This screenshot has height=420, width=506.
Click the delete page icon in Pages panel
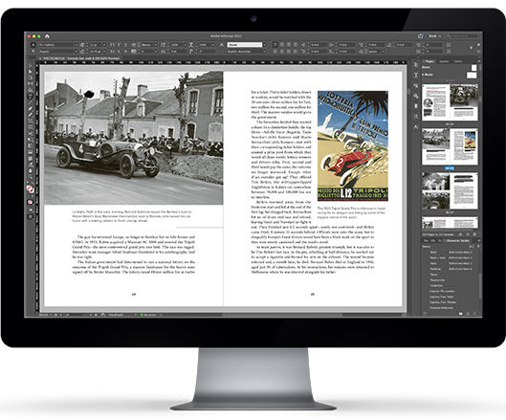pyautogui.click(x=474, y=234)
